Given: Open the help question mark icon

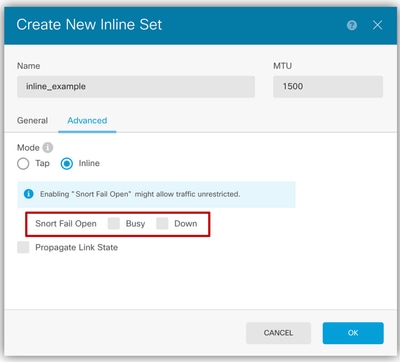Looking at the screenshot, I should (x=352, y=25).
